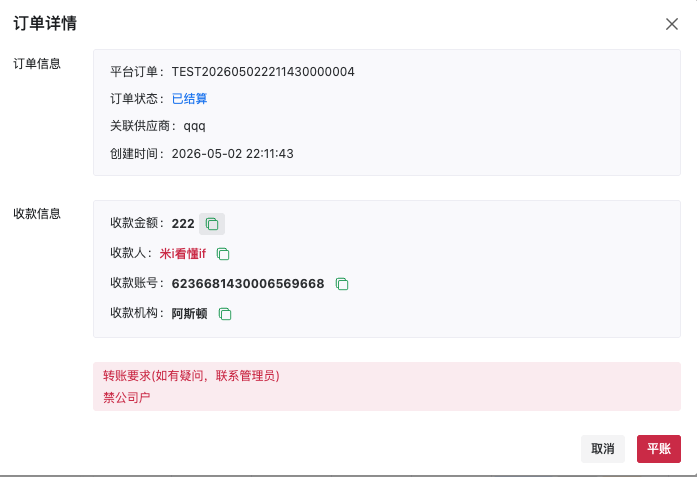
Task: Click the creation time 2026-05-02 22:11:43
Action: (x=232, y=154)
